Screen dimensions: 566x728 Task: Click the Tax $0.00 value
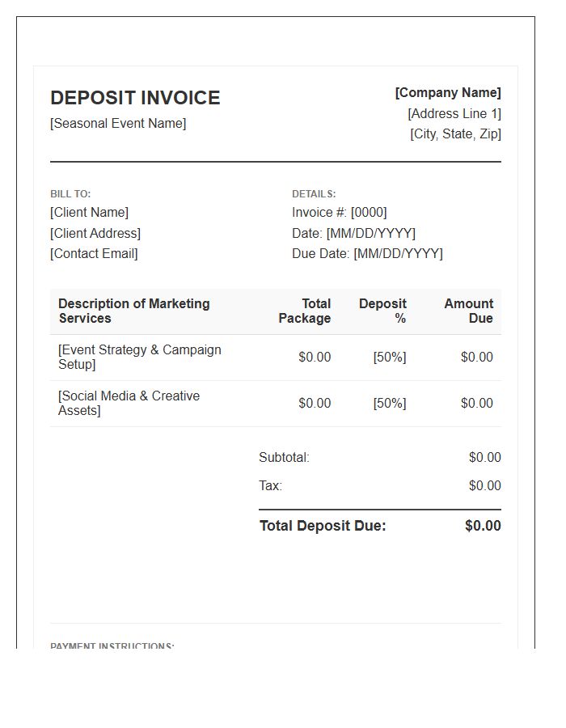coord(485,486)
